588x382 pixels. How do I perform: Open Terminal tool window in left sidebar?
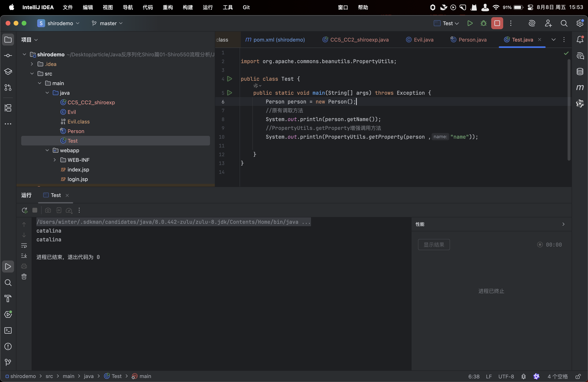pos(8,330)
